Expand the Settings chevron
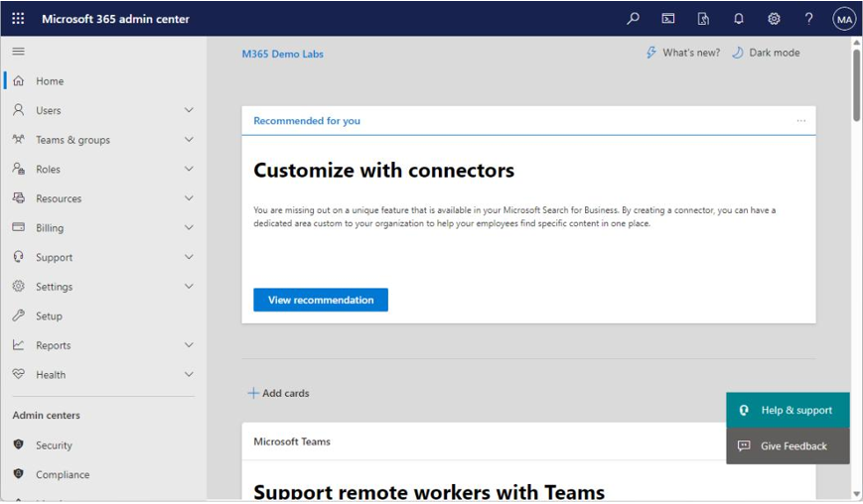 pos(189,287)
